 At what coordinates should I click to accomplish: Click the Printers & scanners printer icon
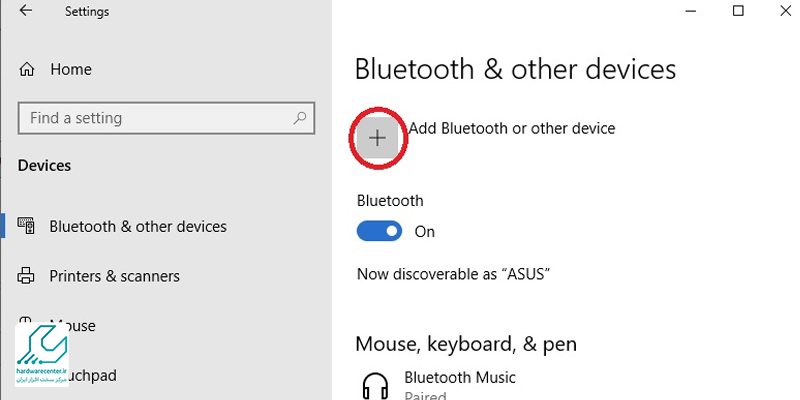pyautogui.click(x=27, y=276)
